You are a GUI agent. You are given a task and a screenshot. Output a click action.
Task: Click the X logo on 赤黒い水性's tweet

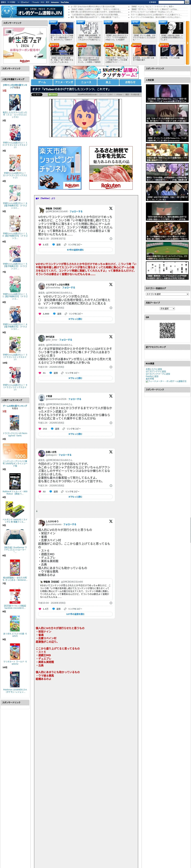(111, 452)
